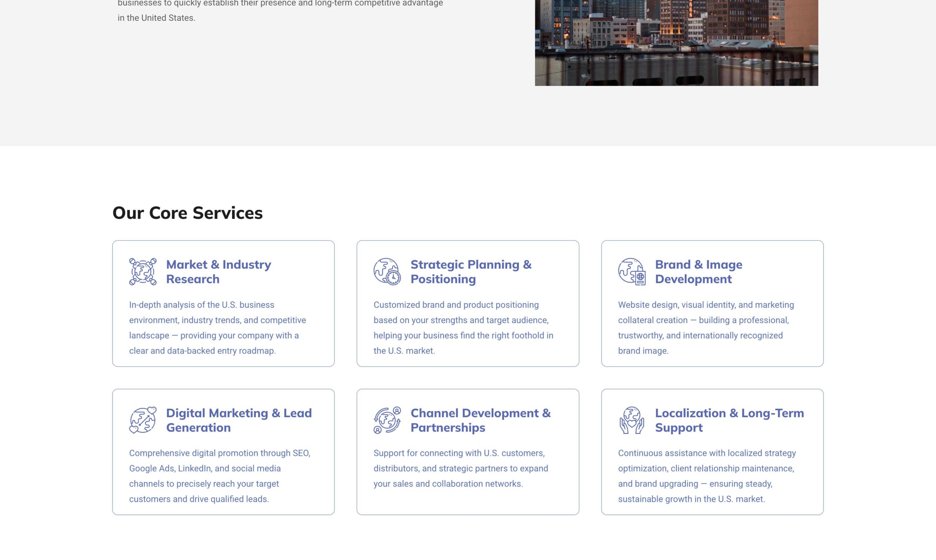Click the Our Core Services section heading
Image resolution: width=936 pixels, height=560 pixels.
[x=188, y=213]
